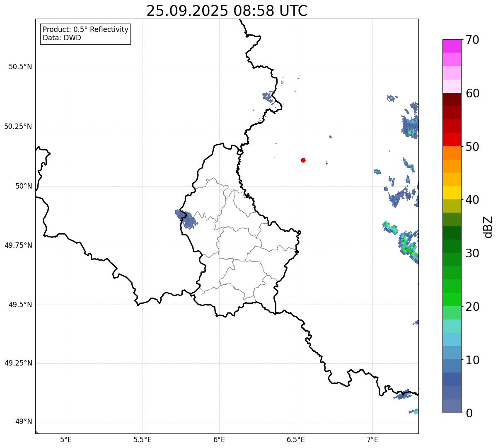This screenshot has width=498, height=448.
Task: Click the red station marker dot
Action: [x=303, y=160]
